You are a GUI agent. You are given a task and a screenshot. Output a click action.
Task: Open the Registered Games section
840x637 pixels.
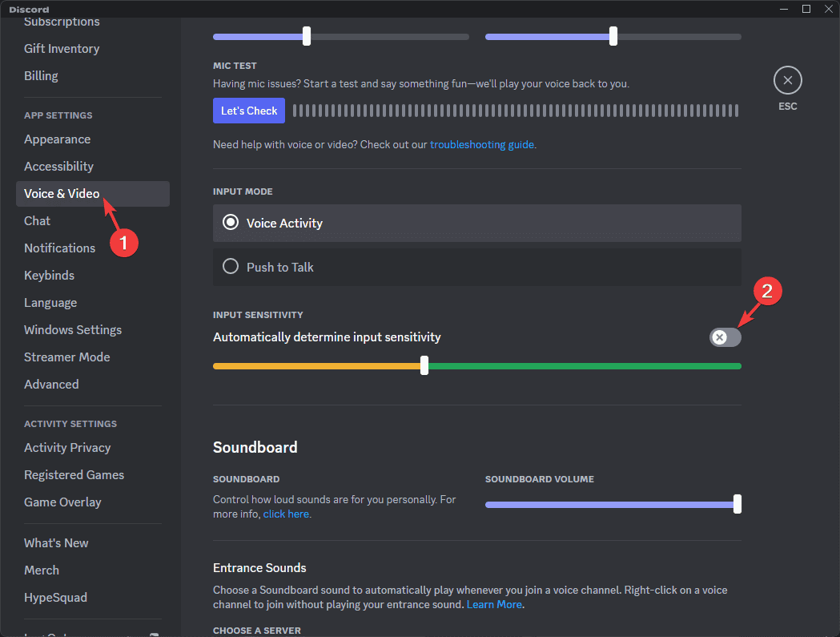(x=74, y=474)
